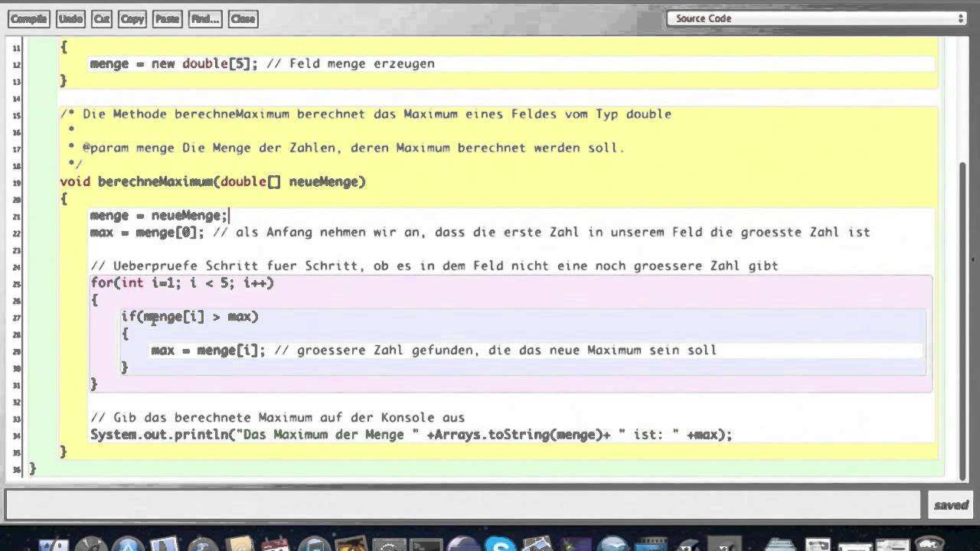Click the Paste toolbar button
Image resolution: width=980 pixels, height=551 pixels.
[x=167, y=19]
